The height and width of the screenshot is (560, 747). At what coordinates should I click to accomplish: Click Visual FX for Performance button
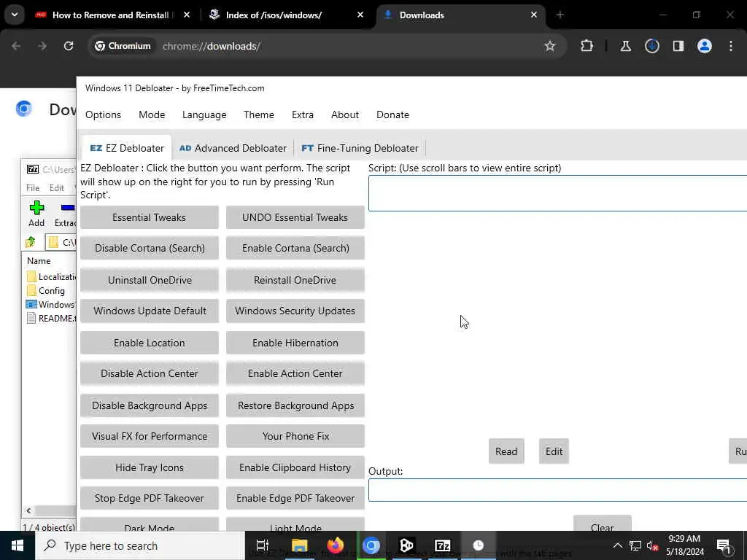coord(149,436)
